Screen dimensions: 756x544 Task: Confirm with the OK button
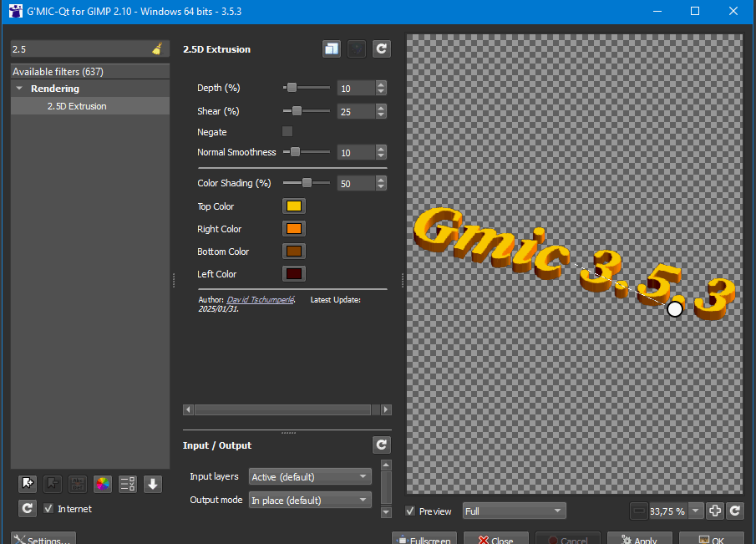point(712,539)
